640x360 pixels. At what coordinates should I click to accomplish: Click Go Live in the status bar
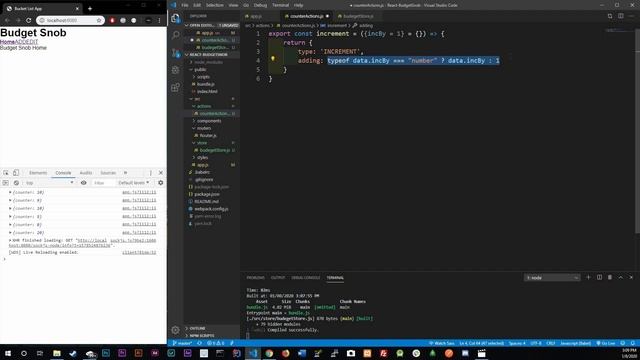[x=606, y=343]
